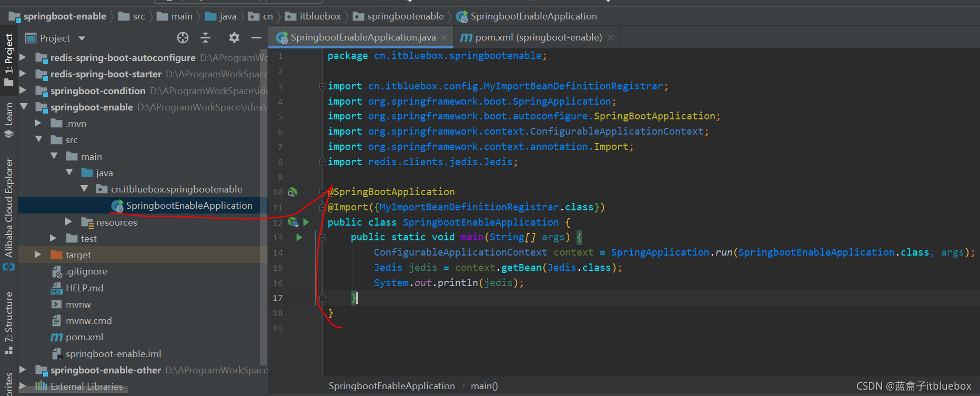Open the Structure tool window
The height and width of the screenshot is (396, 980).
8,323
